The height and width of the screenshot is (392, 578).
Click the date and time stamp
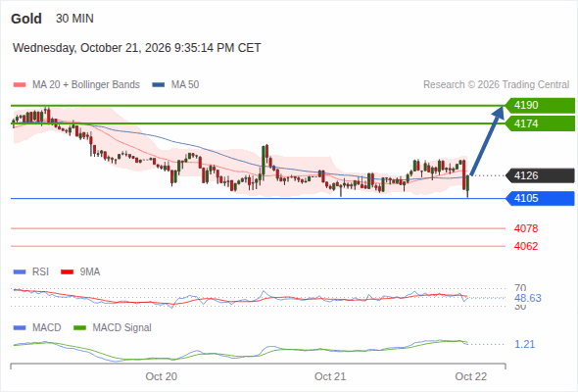pyautogui.click(x=137, y=48)
